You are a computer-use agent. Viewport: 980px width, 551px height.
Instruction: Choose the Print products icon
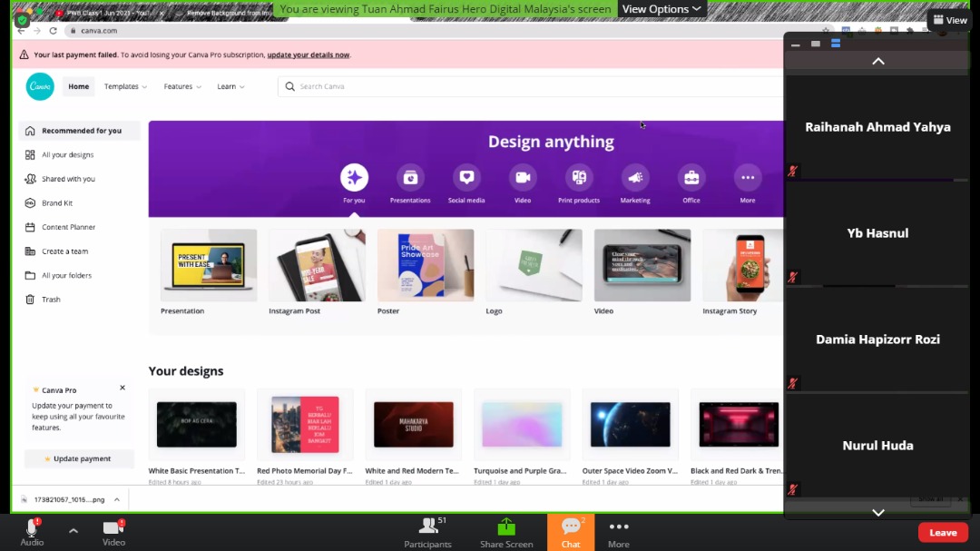(x=578, y=178)
